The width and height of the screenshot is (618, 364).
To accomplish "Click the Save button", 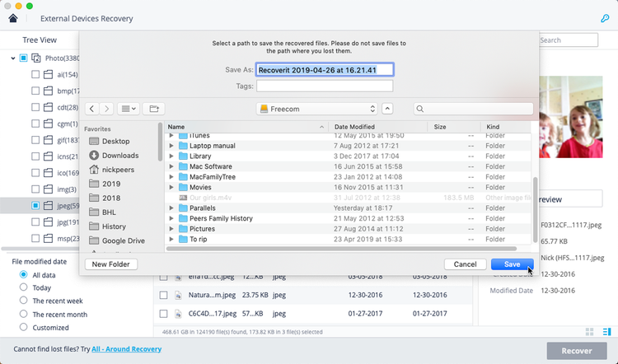I will click(x=512, y=264).
